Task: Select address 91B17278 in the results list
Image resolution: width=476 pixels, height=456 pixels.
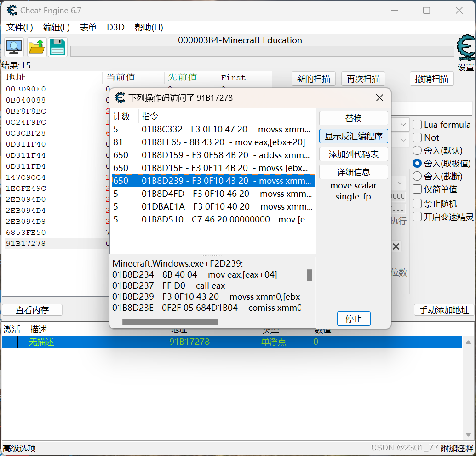Action: (26, 243)
